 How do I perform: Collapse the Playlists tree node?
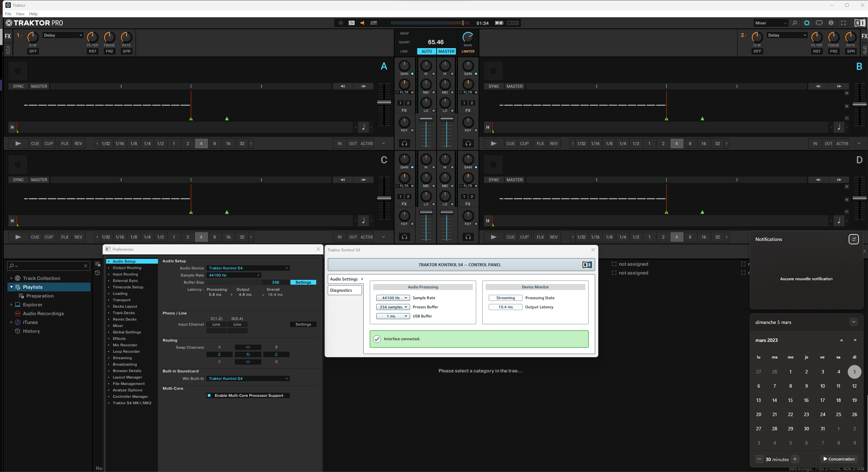(12, 287)
